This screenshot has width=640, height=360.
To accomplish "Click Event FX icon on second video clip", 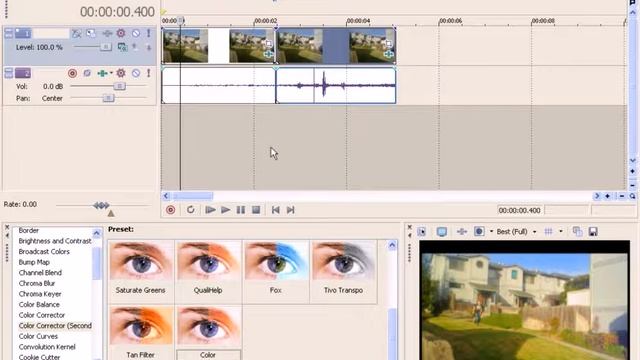I will [x=389, y=54].
